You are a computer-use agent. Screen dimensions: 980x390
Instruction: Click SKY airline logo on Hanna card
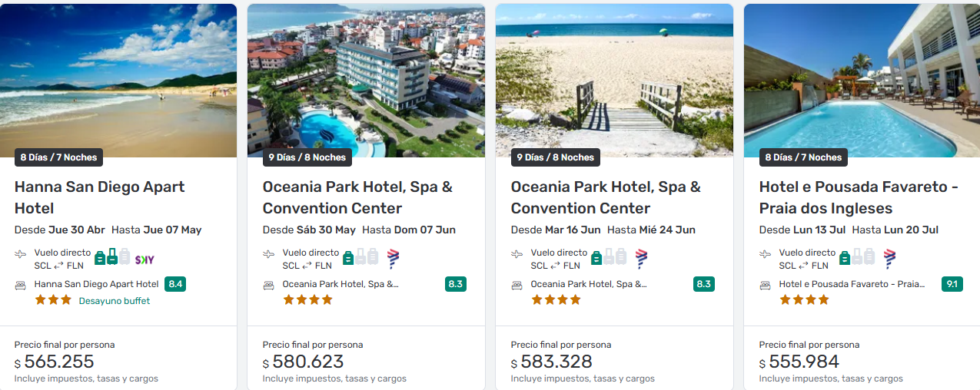(145, 259)
